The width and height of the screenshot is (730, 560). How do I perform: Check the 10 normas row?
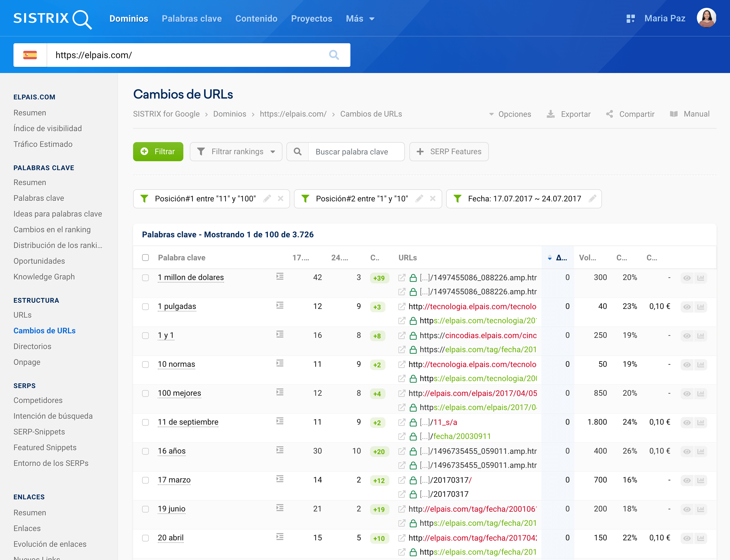tap(145, 365)
